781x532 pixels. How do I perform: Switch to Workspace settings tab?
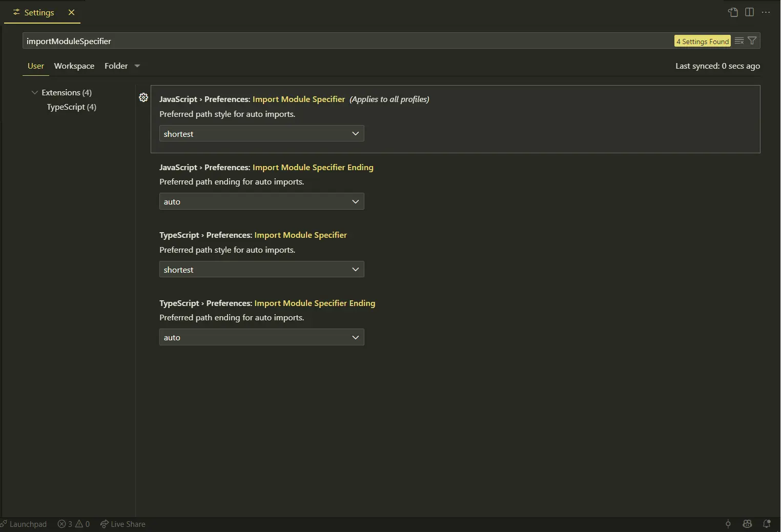(74, 66)
